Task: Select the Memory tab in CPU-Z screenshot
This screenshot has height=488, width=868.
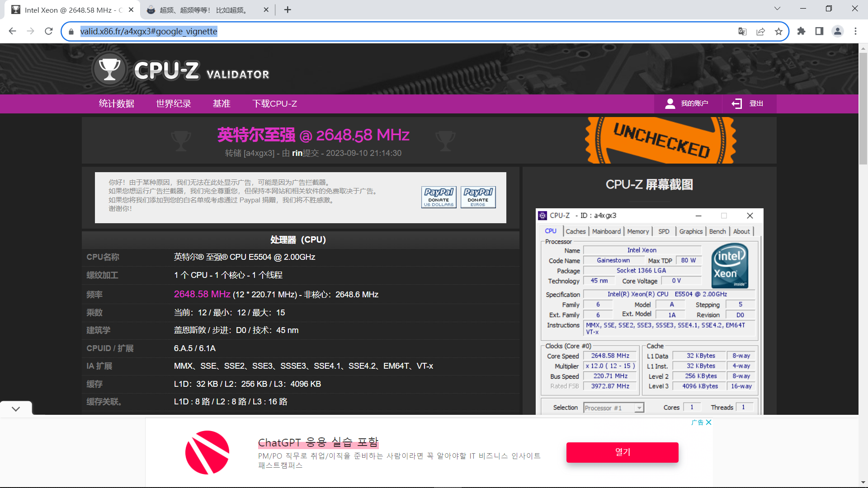Action: coord(638,231)
